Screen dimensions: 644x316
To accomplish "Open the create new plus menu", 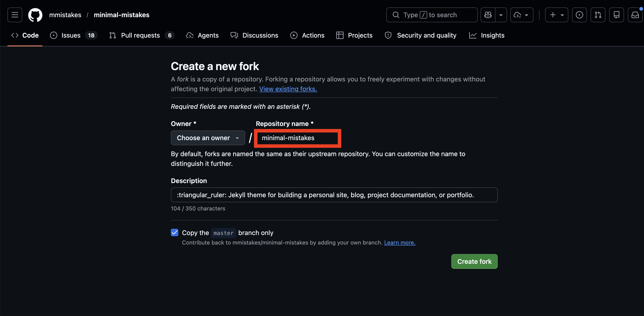I will pos(556,15).
